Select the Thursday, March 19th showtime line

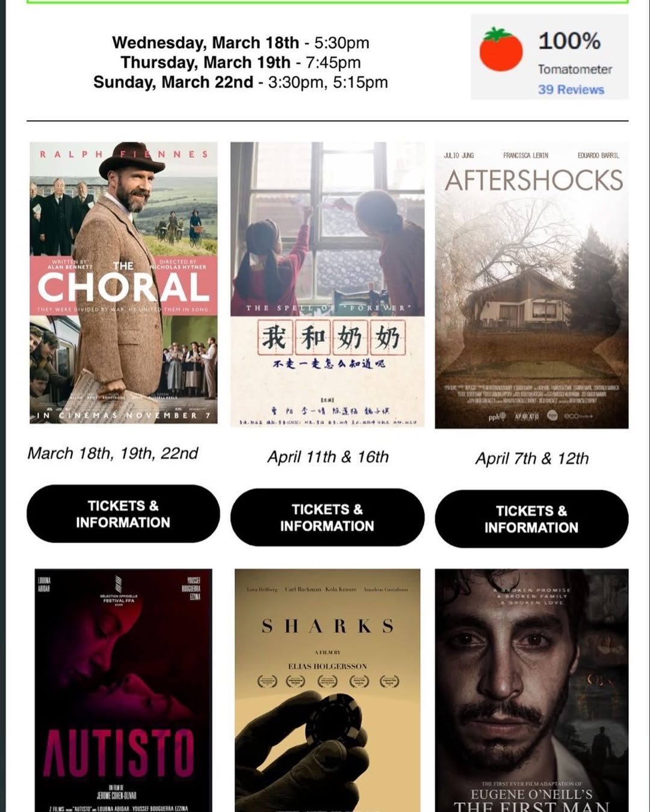click(x=241, y=63)
